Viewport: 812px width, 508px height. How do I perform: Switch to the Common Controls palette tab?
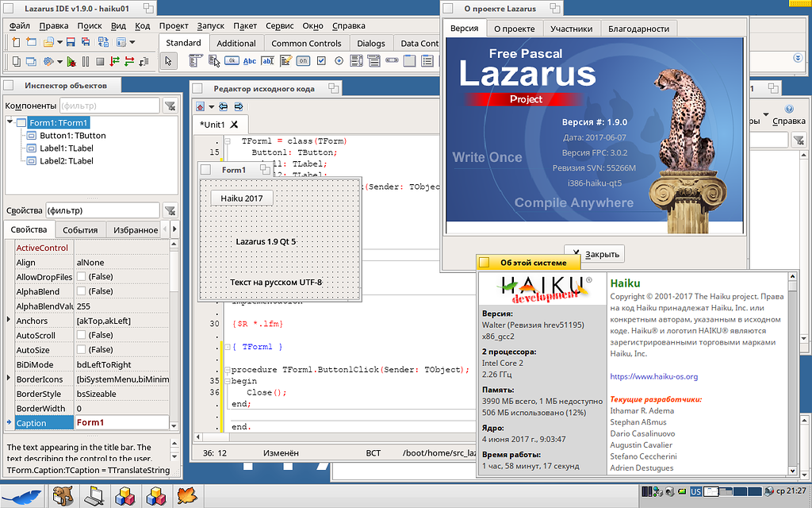click(306, 43)
